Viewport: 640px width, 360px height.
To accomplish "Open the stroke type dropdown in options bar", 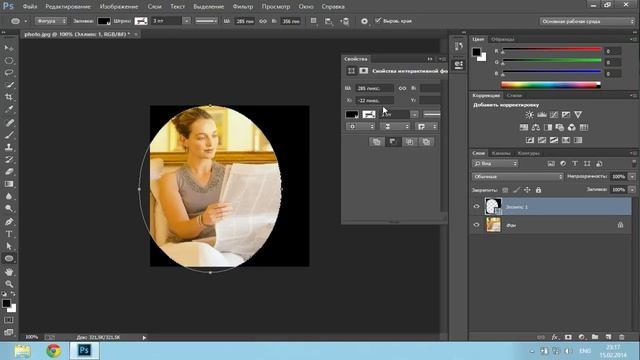I will point(206,21).
